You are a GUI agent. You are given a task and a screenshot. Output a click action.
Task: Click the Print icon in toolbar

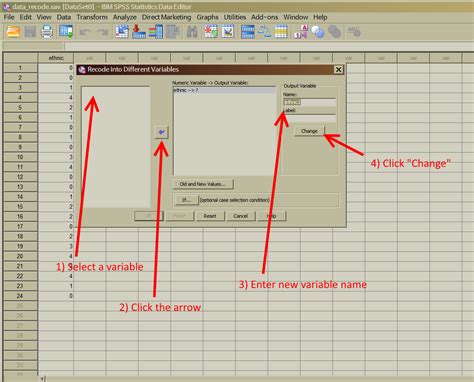pos(47,32)
